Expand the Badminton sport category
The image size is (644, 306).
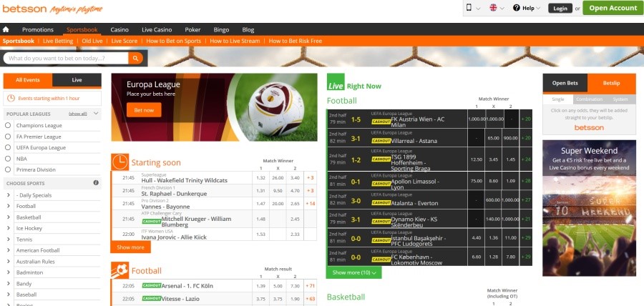pyautogui.click(x=8, y=272)
